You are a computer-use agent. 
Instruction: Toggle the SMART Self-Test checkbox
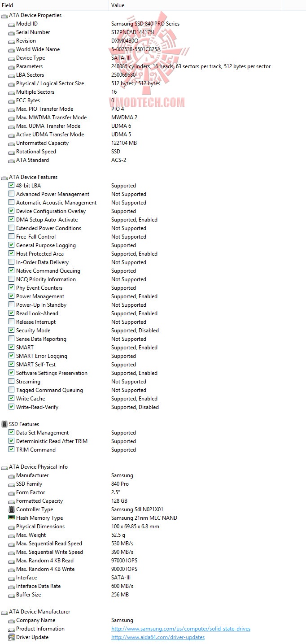12,365
